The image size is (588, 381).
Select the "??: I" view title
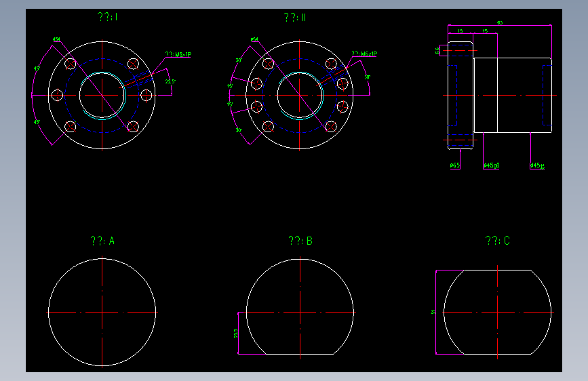[x=108, y=17]
